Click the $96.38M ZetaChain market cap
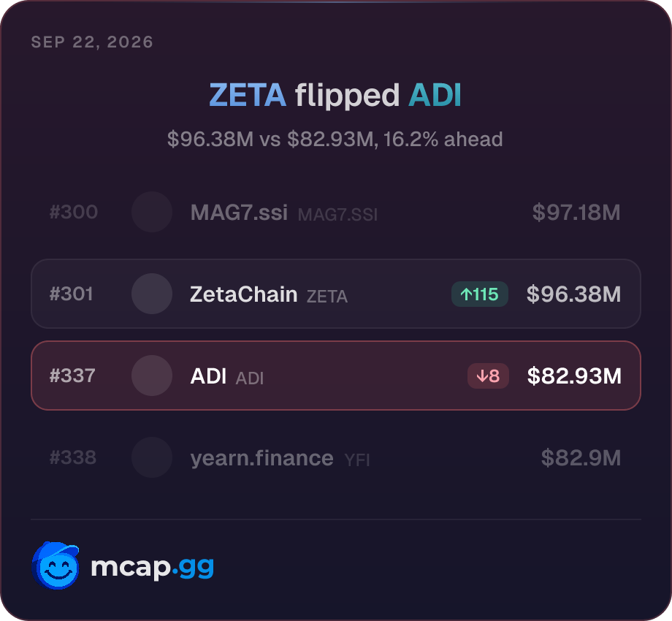672x621 pixels. (574, 294)
